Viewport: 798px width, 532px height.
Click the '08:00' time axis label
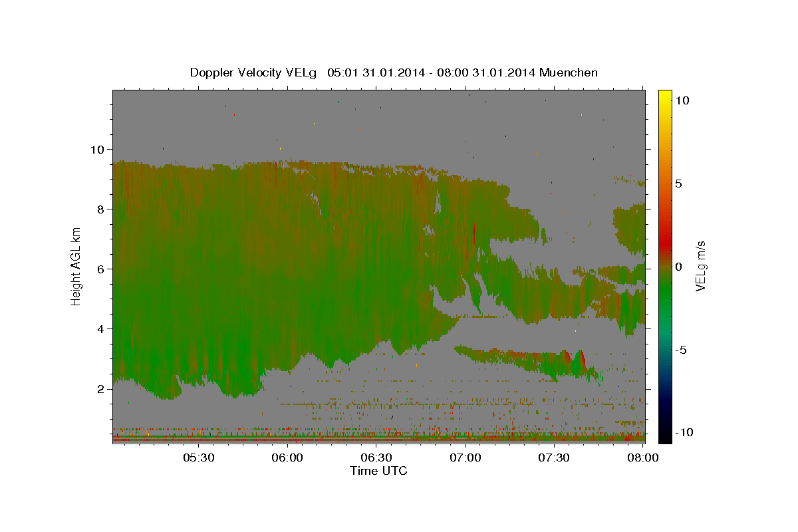tap(643, 458)
